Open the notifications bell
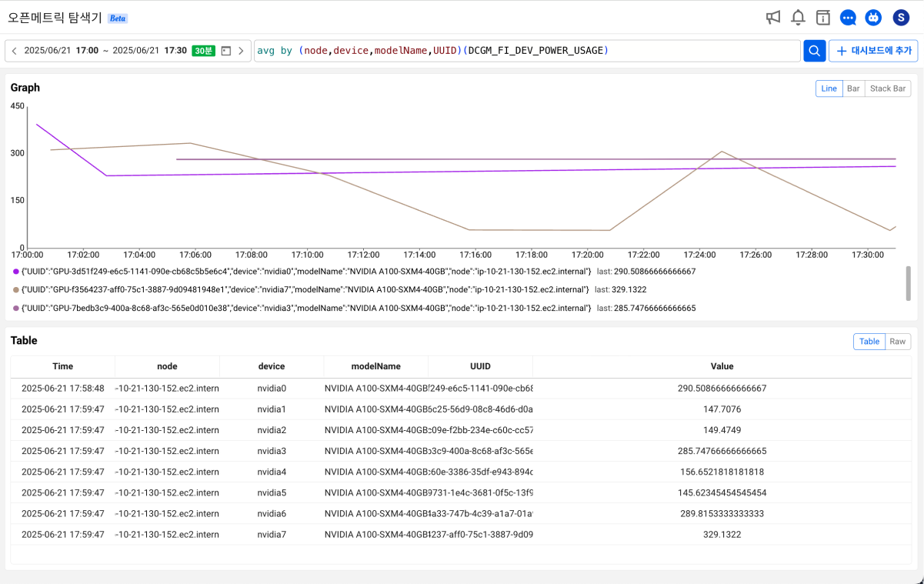924x584 pixels. [x=799, y=17]
